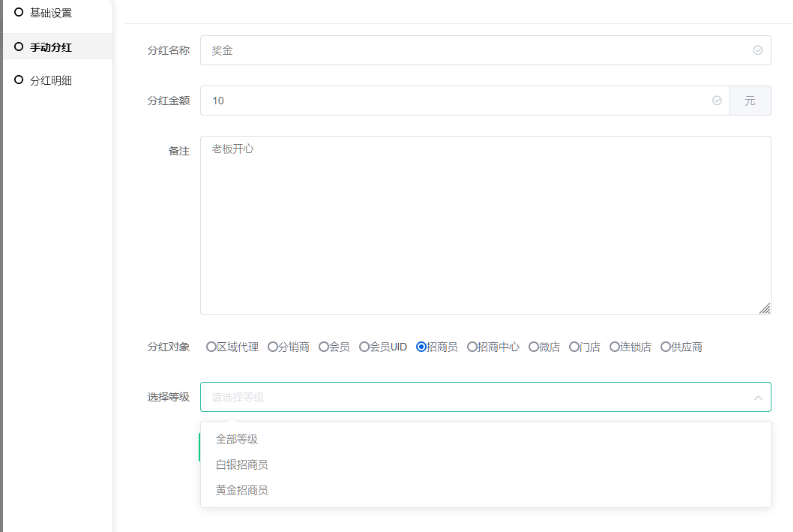
Task: Click the 元 unit addon button
Action: pos(750,101)
